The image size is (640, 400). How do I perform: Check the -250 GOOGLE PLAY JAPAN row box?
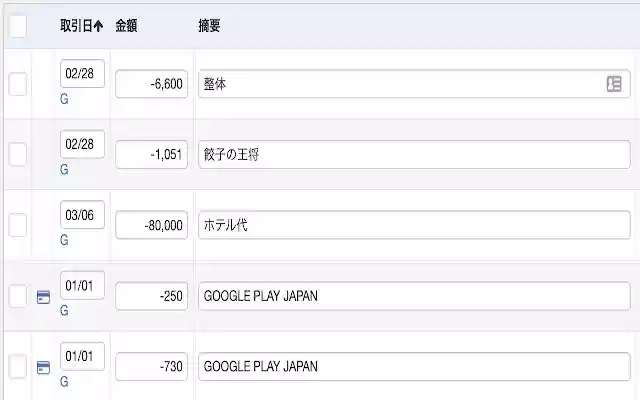(18, 296)
